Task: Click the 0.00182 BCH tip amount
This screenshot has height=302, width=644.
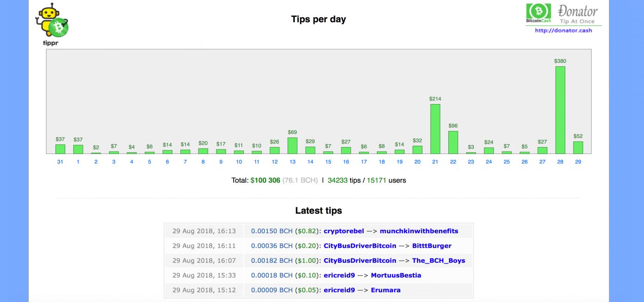Action: [x=272, y=260]
